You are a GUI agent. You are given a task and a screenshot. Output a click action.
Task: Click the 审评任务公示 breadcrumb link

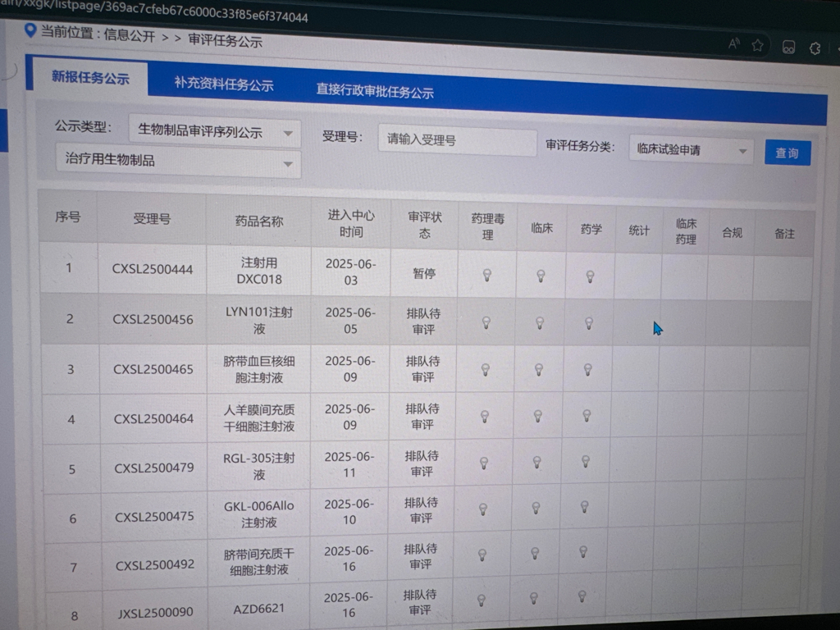coord(225,41)
